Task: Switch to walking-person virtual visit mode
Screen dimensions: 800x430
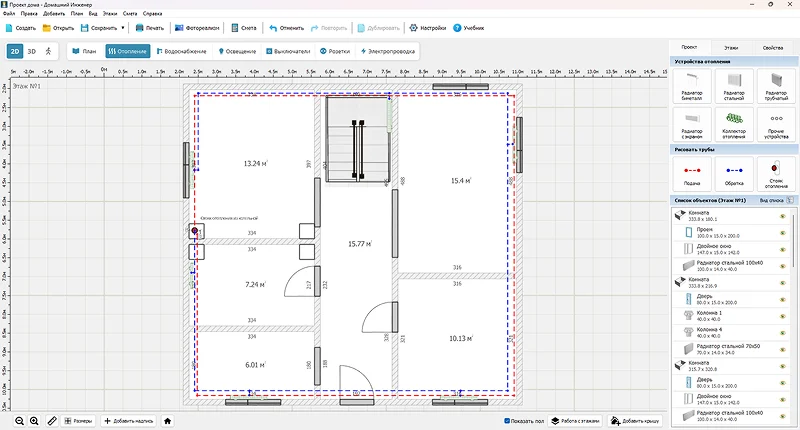Action: 49,50
